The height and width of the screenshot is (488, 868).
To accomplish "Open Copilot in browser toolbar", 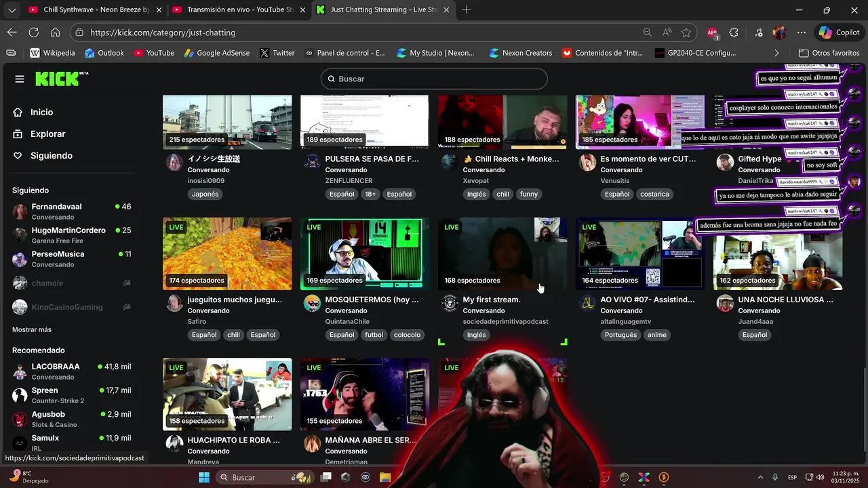I will (840, 32).
